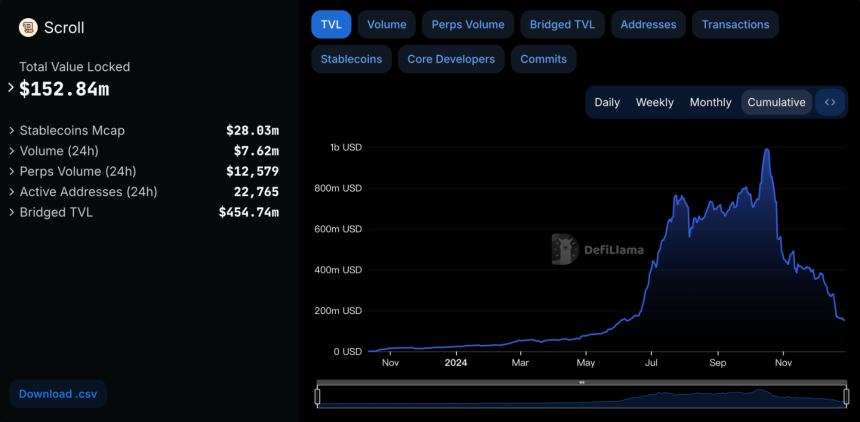Toggle the Stablecoins chart option
The height and width of the screenshot is (422, 860).
tap(352, 59)
